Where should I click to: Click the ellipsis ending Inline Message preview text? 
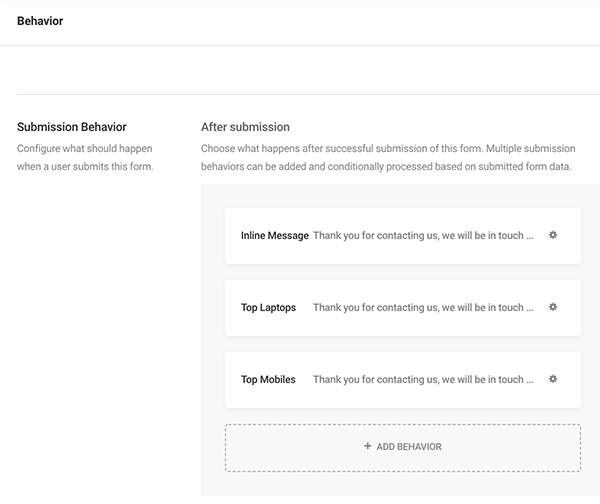[x=530, y=237]
